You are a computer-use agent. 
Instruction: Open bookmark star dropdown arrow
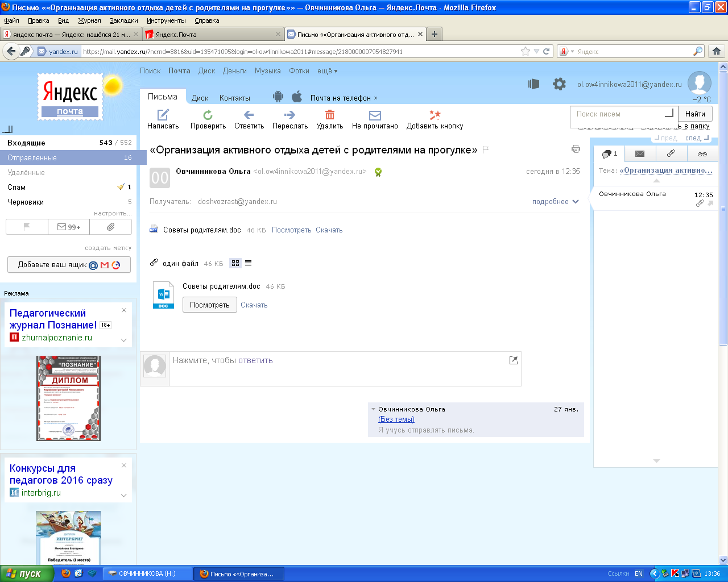pyautogui.click(x=536, y=51)
